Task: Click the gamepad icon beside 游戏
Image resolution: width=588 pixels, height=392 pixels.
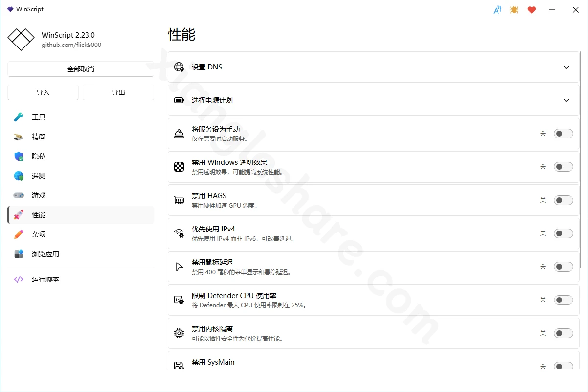Action: click(19, 195)
